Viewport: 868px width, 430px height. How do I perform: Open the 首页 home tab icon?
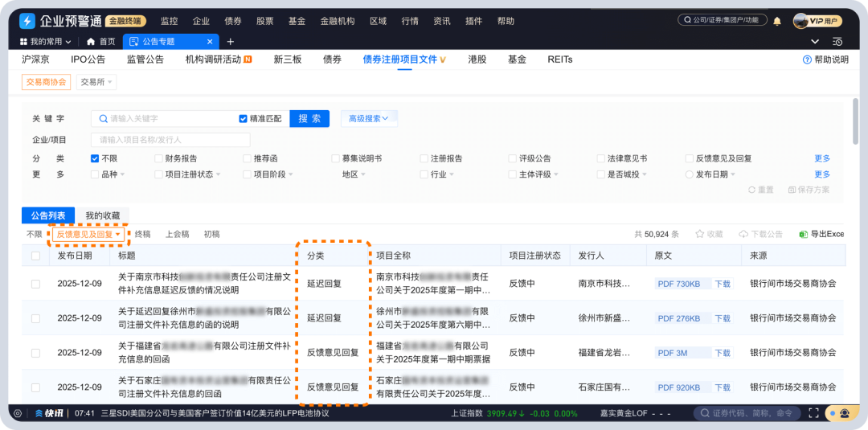click(x=91, y=42)
